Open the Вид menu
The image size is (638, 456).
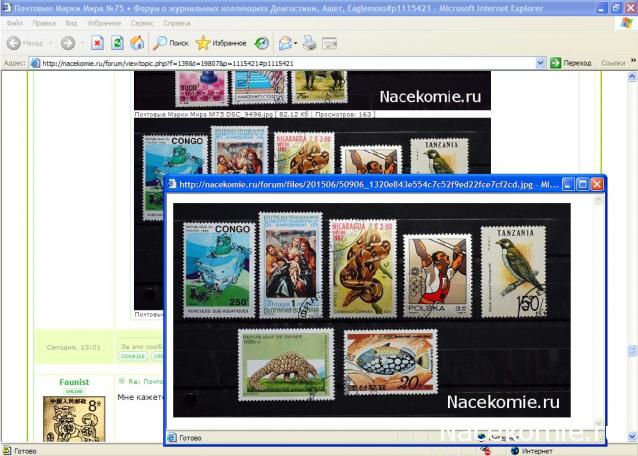(x=71, y=23)
